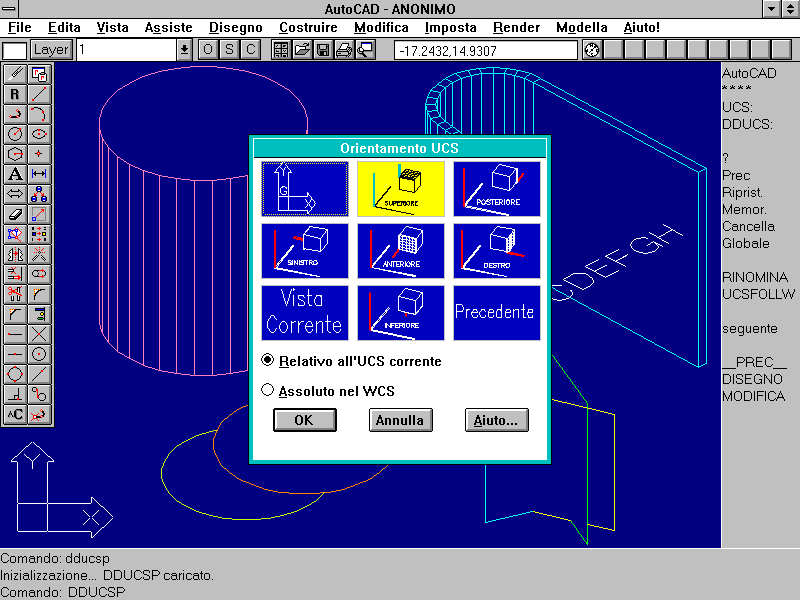Click the Annulla button
This screenshot has height=600, width=800.
pyautogui.click(x=401, y=420)
